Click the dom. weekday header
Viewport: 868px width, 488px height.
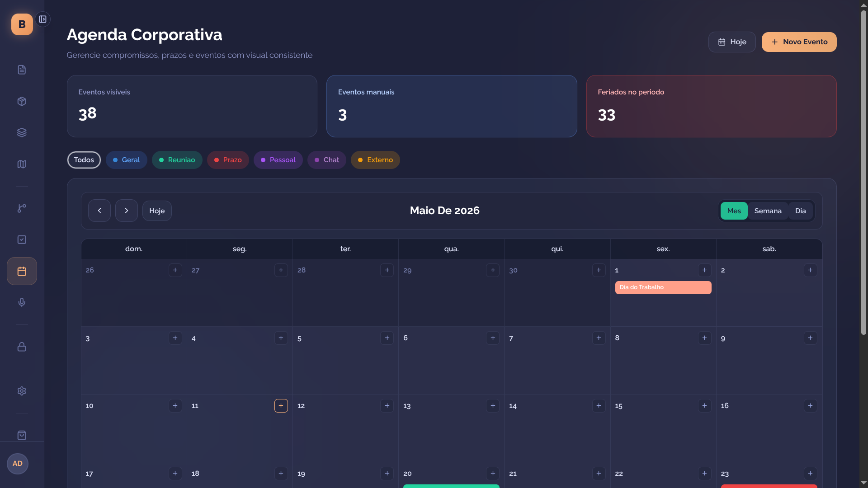tap(134, 249)
